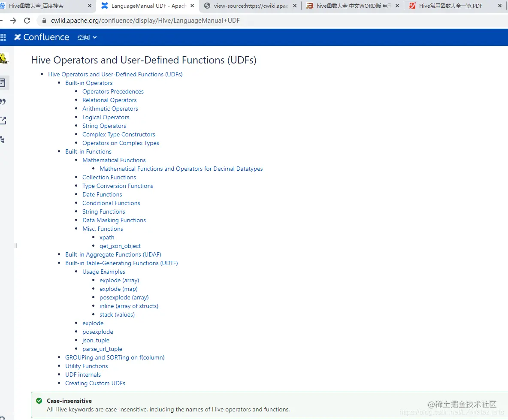The width and height of the screenshot is (508, 420).
Task: Open the Built-in Operators link
Action: point(89,83)
